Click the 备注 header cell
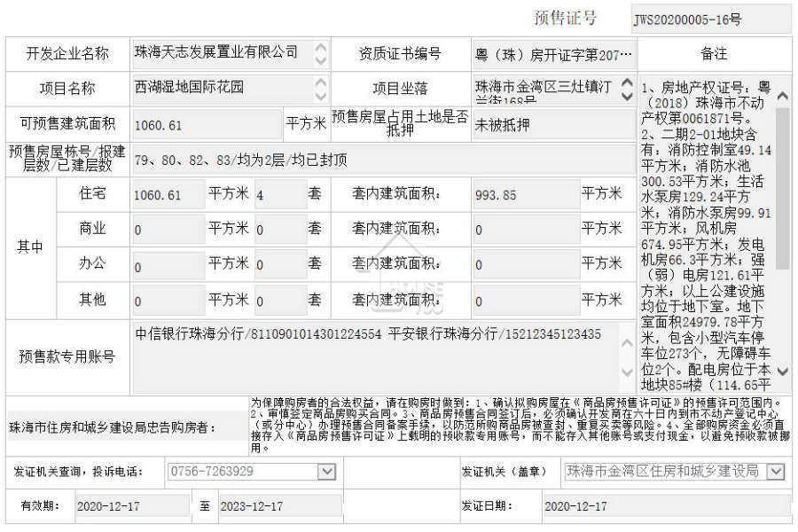798x532 pixels. [714, 53]
